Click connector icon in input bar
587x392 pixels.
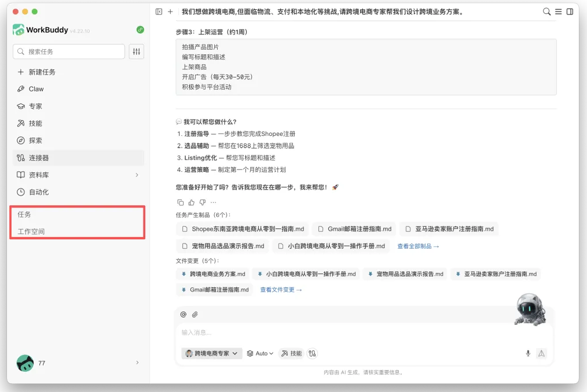click(x=312, y=353)
